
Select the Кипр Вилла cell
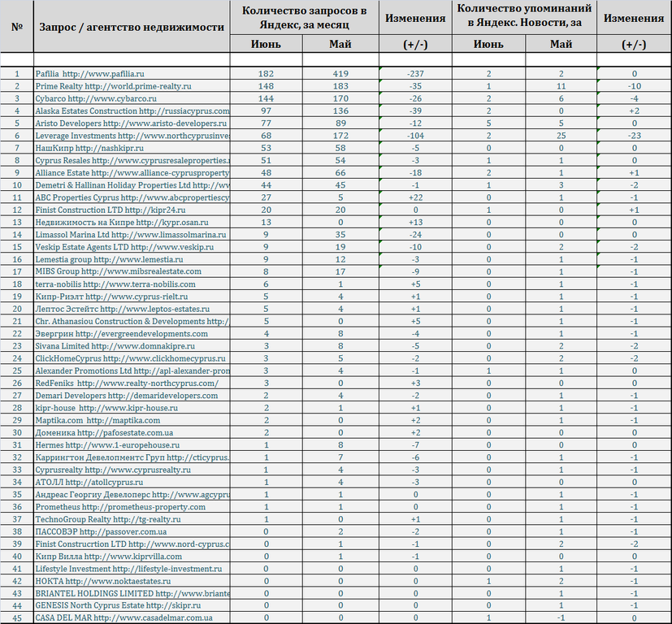click(132, 557)
